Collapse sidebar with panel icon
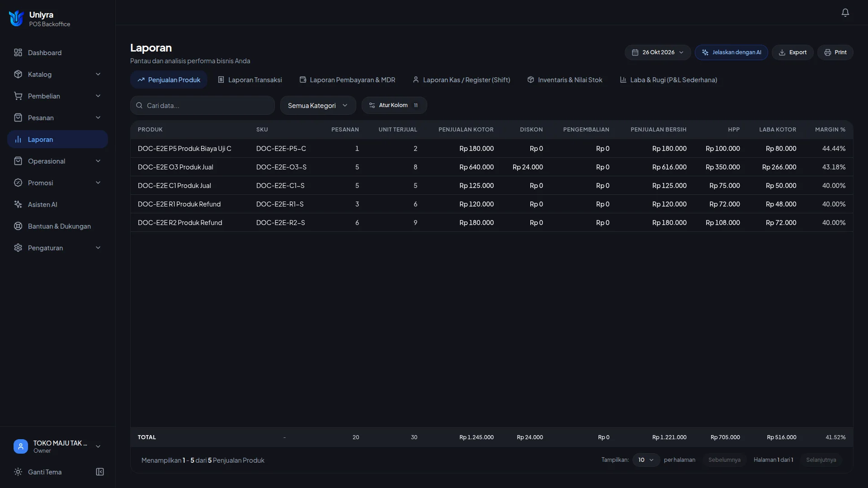 point(100,472)
